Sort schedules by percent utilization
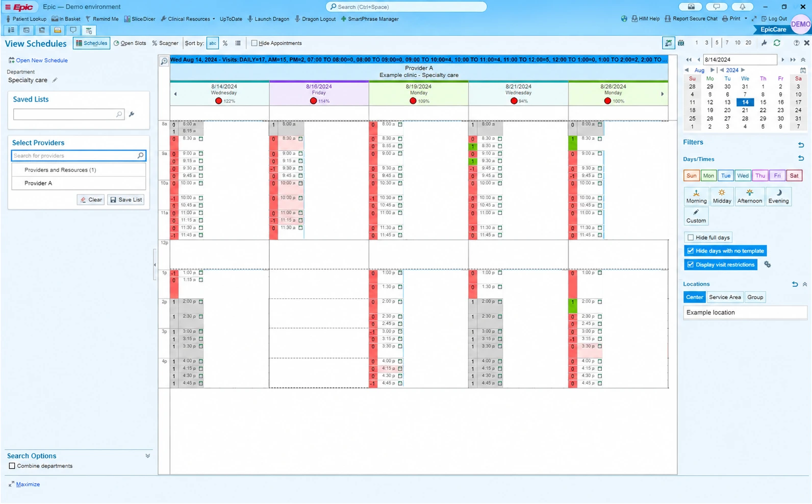Viewport: 812px width, 504px height. pos(225,43)
